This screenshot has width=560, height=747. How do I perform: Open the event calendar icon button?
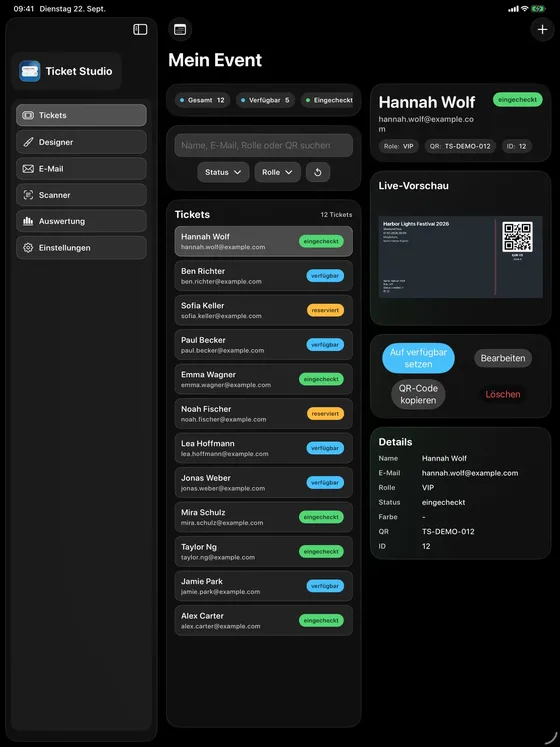pos(180,30)
